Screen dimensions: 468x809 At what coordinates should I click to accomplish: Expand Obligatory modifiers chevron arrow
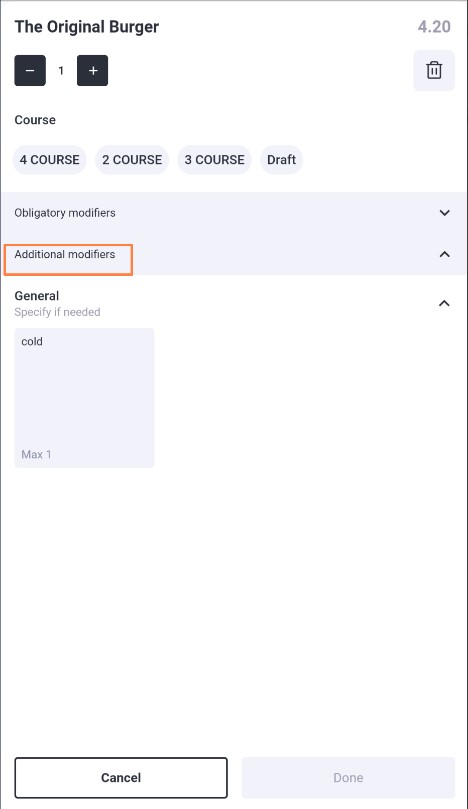pos(444,213)
